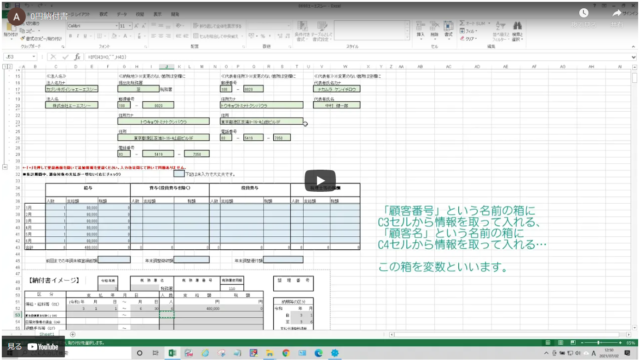This screenshot has width=640, height=361.
Task: Click the video Share arrow icon
Action: click(x=617, y=13)
